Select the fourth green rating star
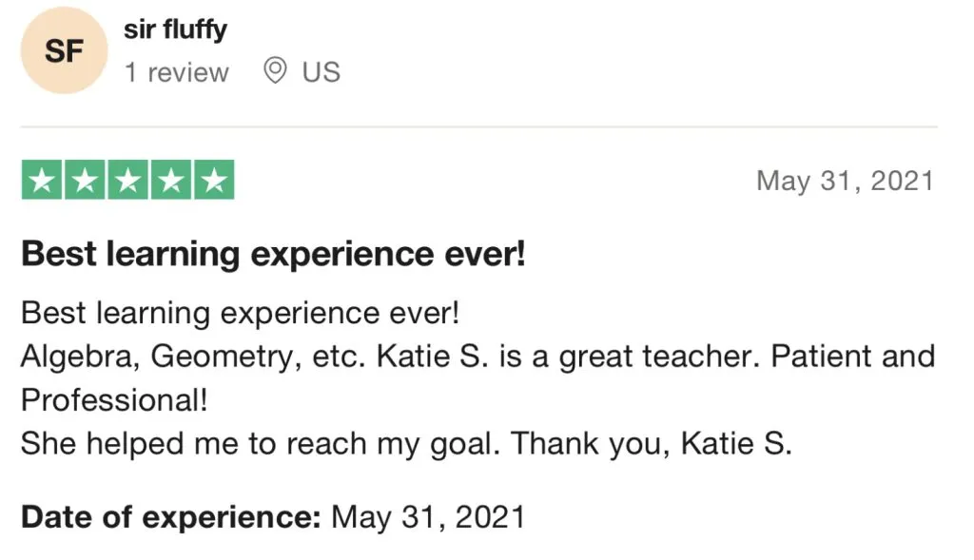974x560 pixels. [171, 181]
